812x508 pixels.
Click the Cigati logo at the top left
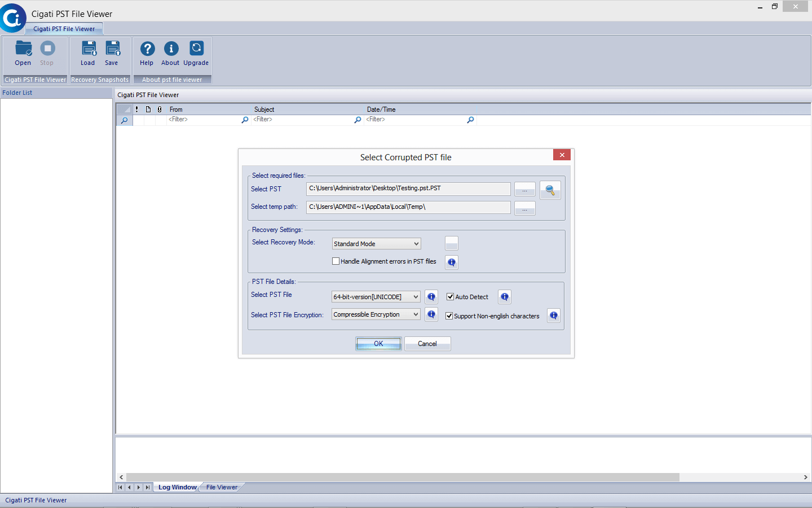12,18
